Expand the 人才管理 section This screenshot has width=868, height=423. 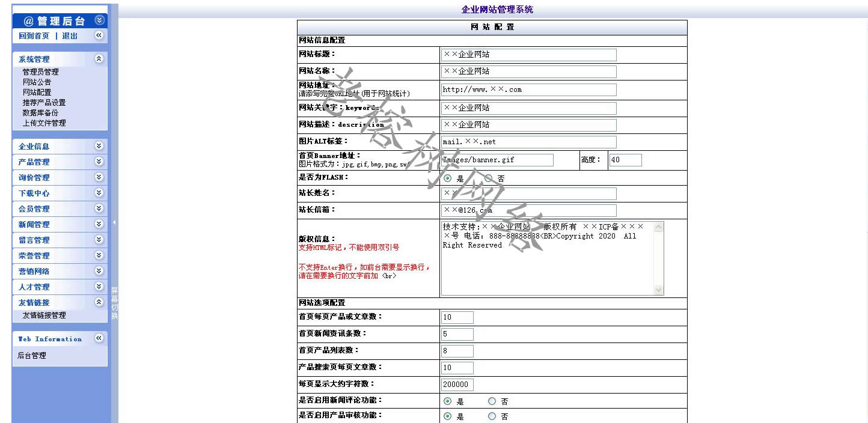tap(99, 287)
